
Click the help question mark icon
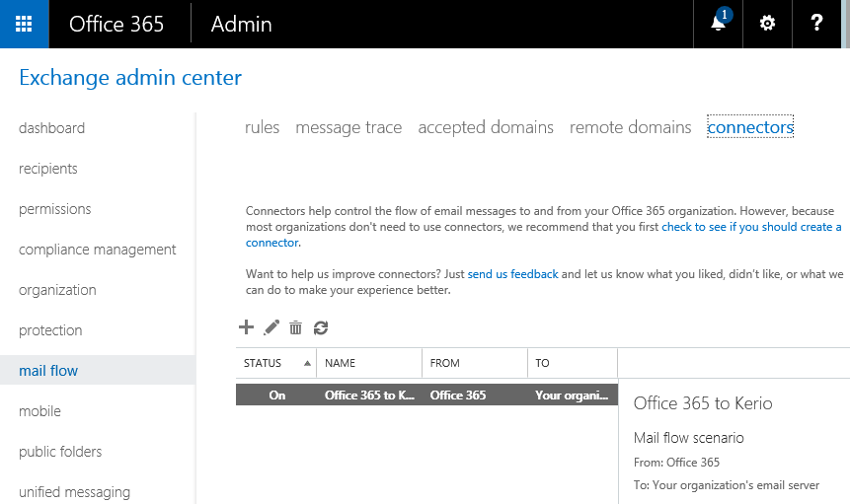(x=816, y=24)
